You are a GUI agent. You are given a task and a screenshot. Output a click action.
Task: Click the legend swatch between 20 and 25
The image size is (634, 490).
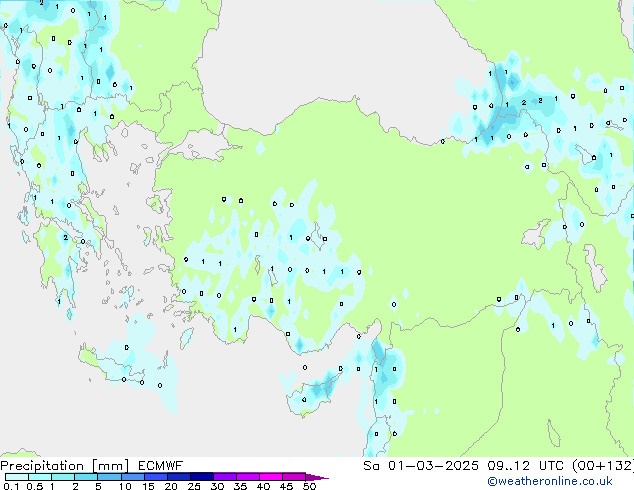[x=179, y=477]
